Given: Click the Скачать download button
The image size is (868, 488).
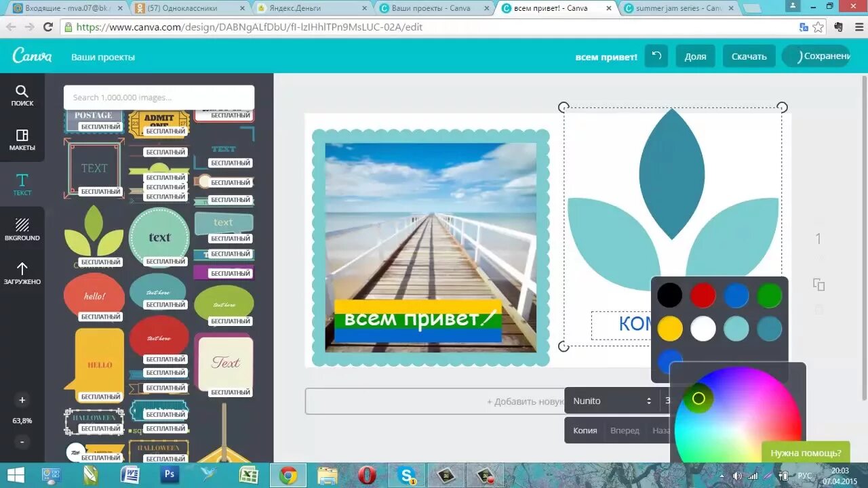Looking at the screenshot, I should (x=749, y=56).
